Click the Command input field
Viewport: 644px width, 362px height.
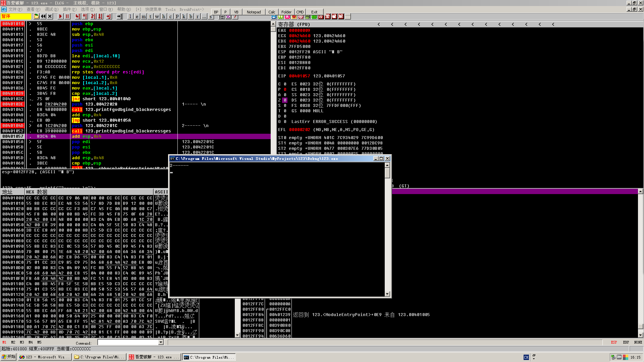[x=128, y=342]
